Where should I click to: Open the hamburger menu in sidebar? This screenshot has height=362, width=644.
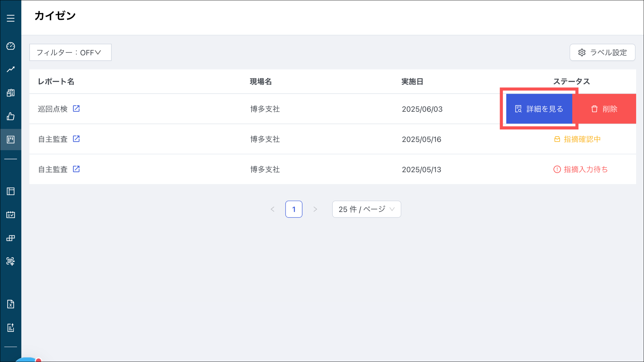[x=11, y=18]
